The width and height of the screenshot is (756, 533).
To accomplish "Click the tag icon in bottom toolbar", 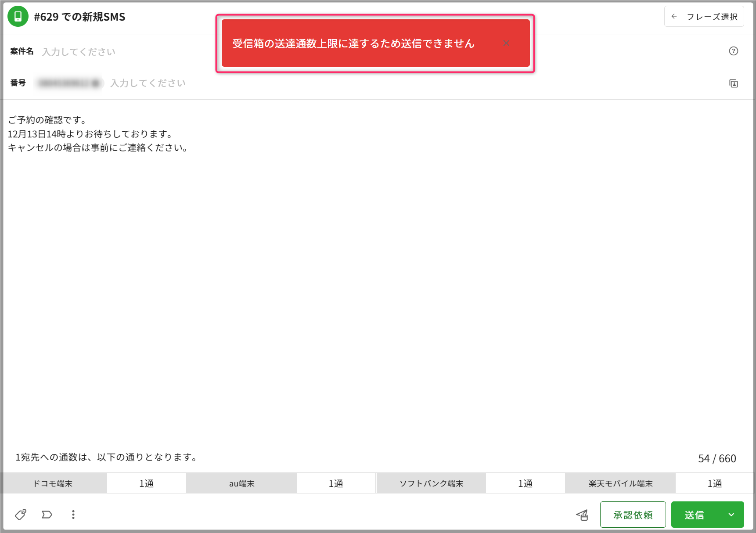I will pyautogui.click(x=21, y=515).
